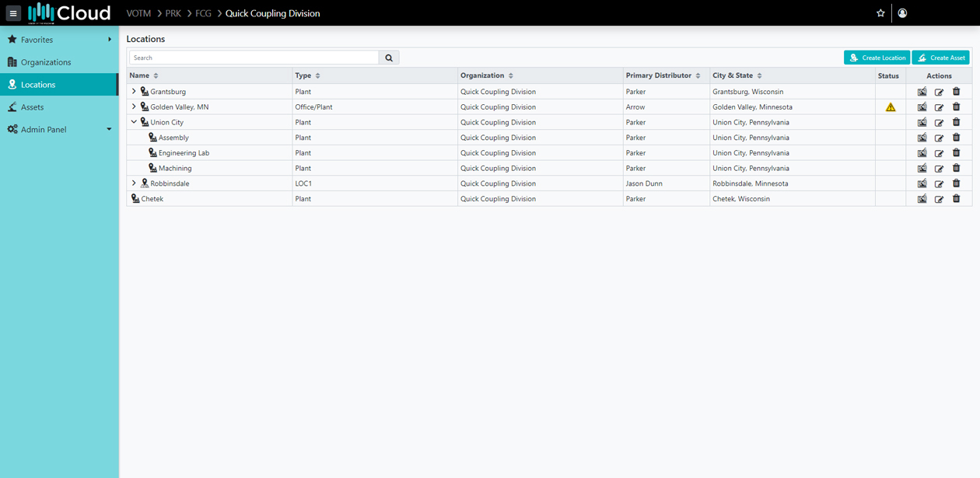
Task: Expand the Grantsburg tree row
Action: tap(134, 92)
